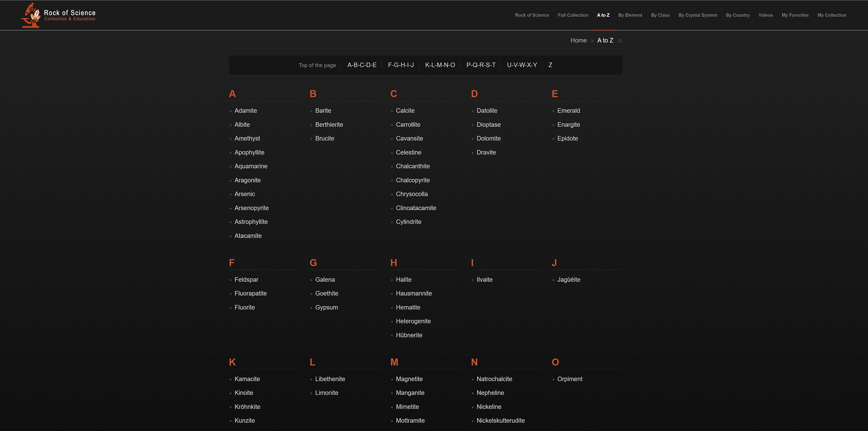
Task: Open the Heterogenite page
Action: 413,321
